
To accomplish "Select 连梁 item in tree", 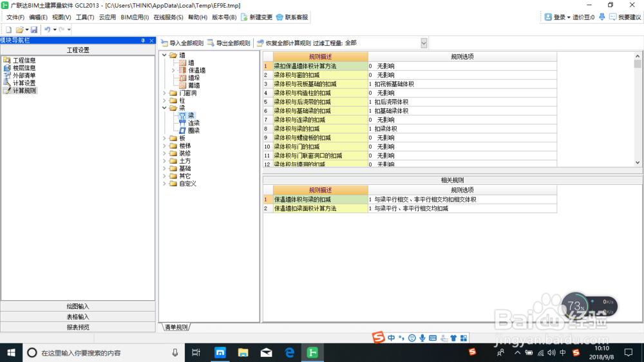I will tap(193, 123).
